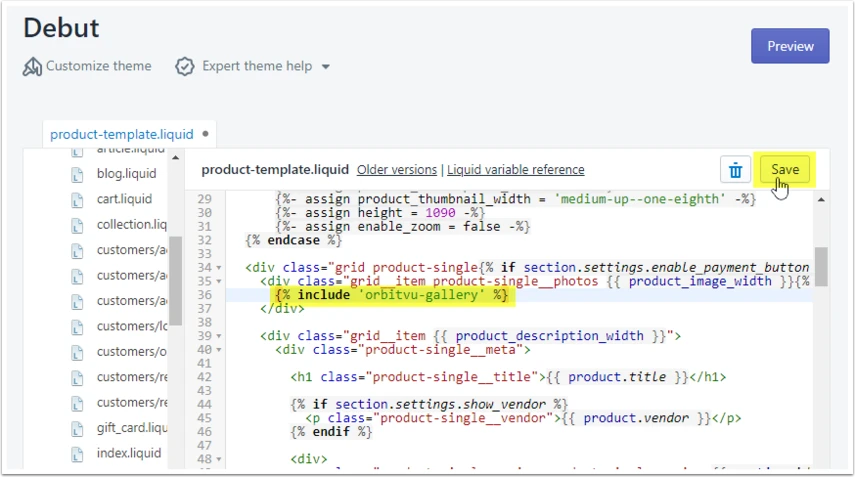
Task: Click the collection.liquid file icon
Action: (x=77, y=225)
